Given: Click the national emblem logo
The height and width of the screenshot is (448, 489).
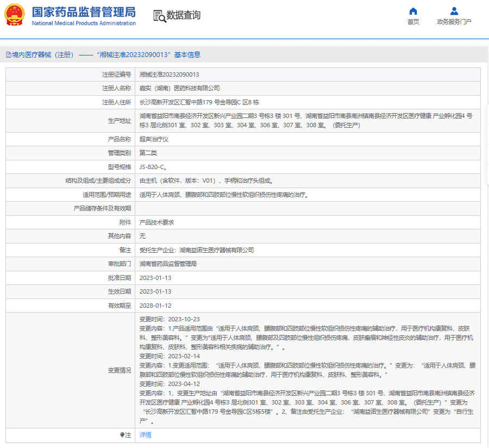Looking at the screenshot, I should coord(14,15).
